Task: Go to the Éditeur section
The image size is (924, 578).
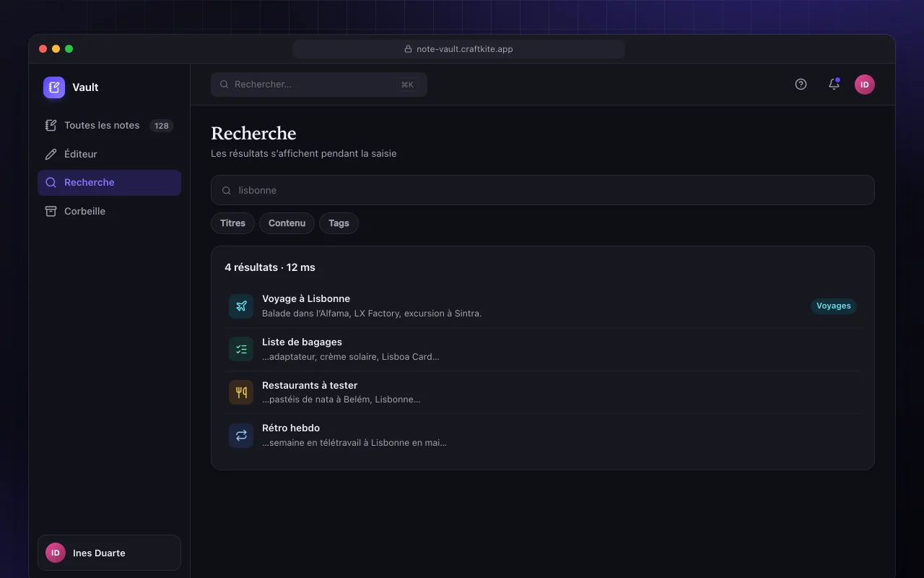Action: point(109,154)
